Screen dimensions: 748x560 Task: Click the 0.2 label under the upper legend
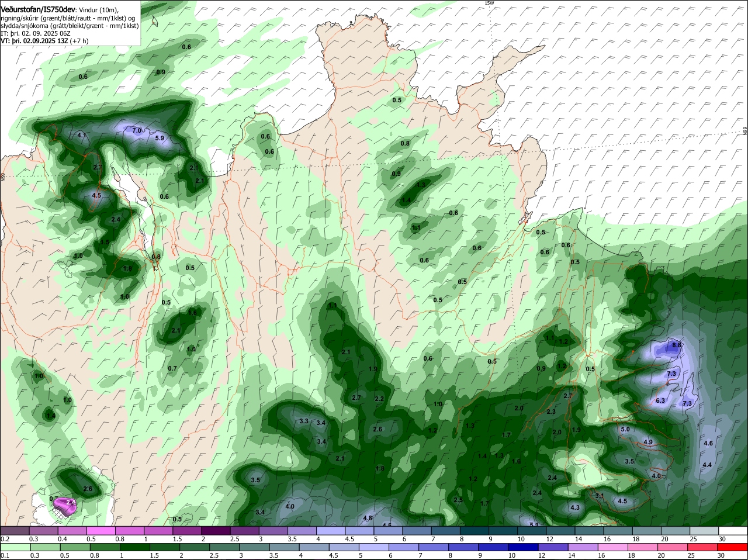click(5, 539)
